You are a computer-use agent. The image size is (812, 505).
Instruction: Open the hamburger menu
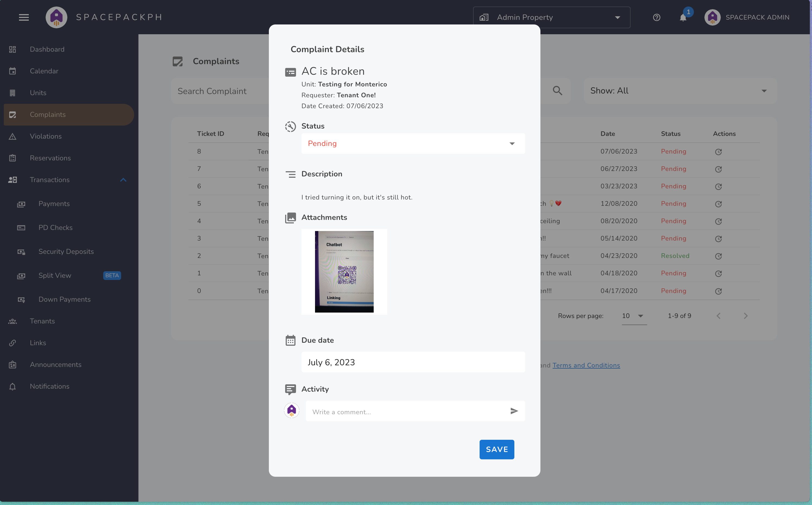(24, 17)
